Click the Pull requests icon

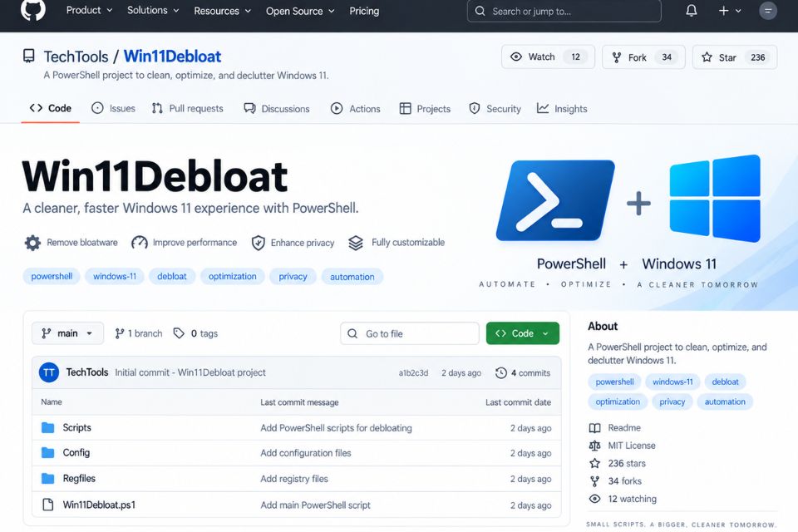coord(157,108)
